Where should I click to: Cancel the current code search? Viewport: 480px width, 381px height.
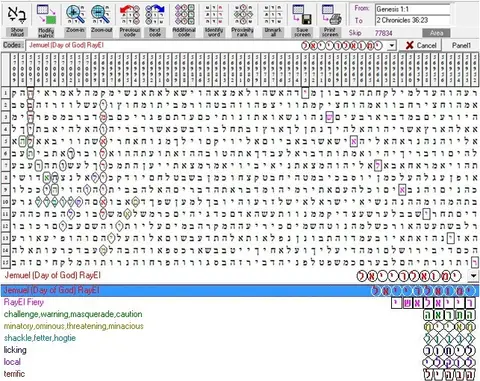[x=421, y=45]
